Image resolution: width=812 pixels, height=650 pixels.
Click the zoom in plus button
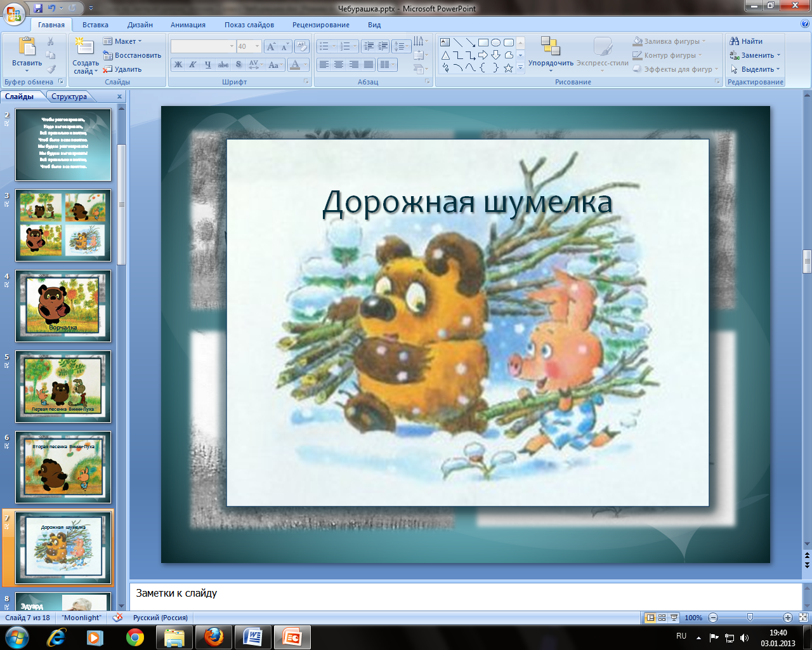(x=787, y=618)
